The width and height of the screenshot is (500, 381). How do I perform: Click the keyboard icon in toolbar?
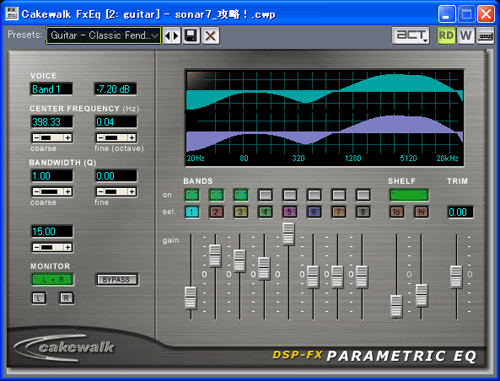coord(485,36)
